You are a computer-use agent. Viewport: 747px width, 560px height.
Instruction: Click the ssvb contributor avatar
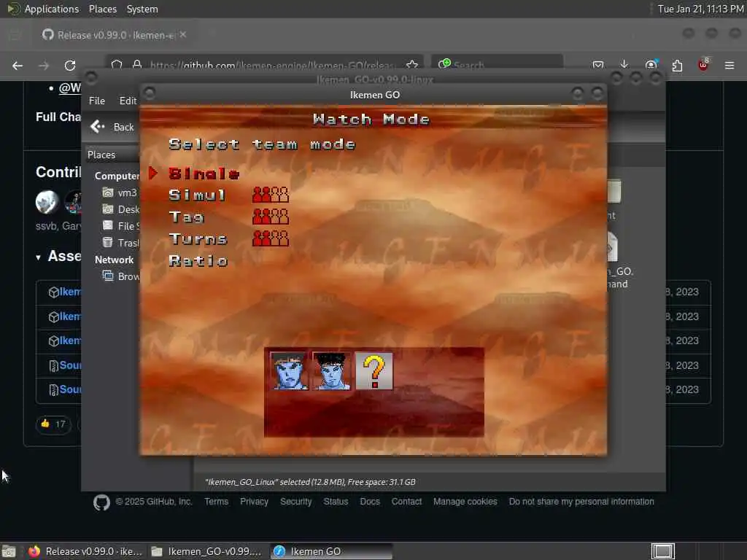point(47,202)
